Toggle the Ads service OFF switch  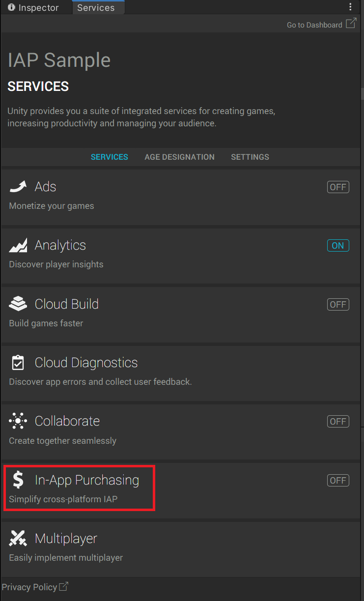coord(338,187)
